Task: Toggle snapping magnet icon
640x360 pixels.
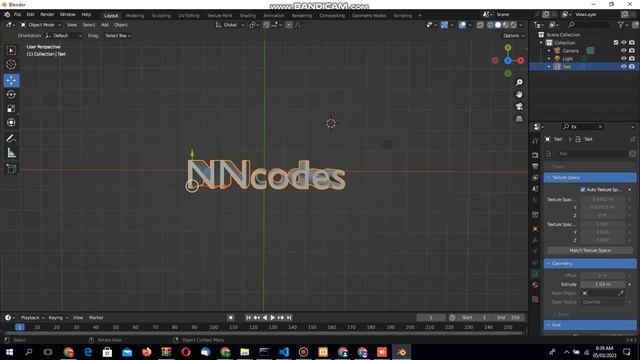Action: (x=266, y=25)
